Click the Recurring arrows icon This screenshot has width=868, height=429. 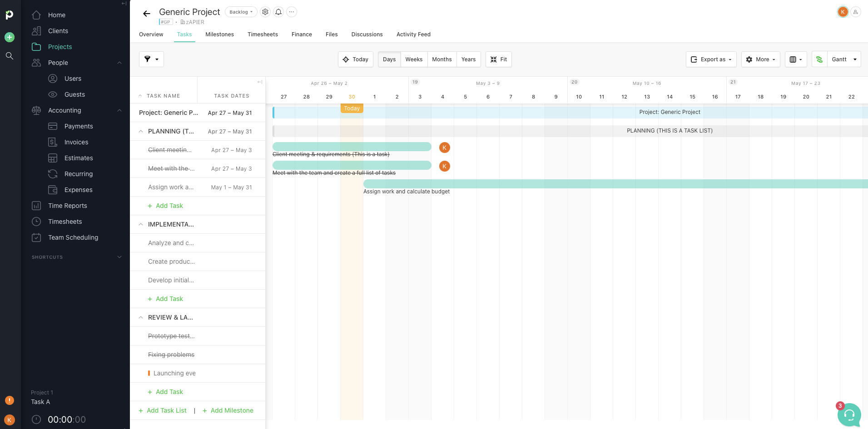point(53,174)
